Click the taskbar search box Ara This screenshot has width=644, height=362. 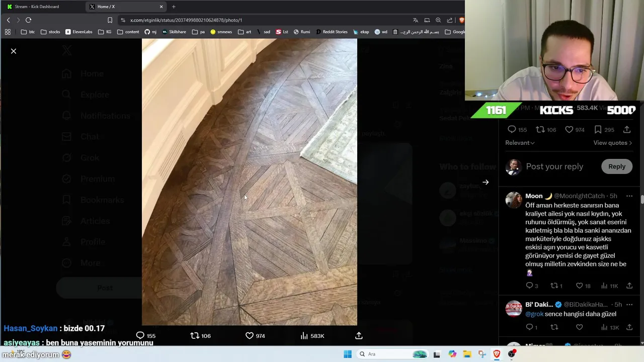392,354
